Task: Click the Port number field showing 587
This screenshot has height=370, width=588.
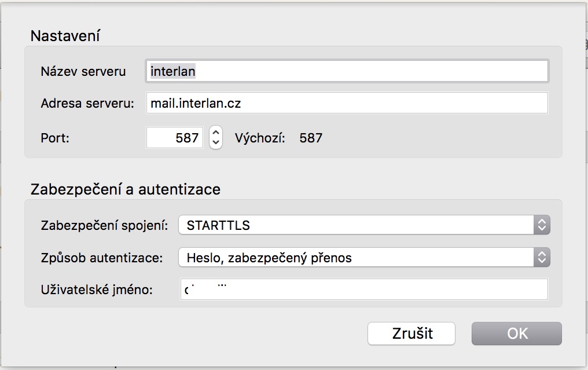Action: pos(175,138)
